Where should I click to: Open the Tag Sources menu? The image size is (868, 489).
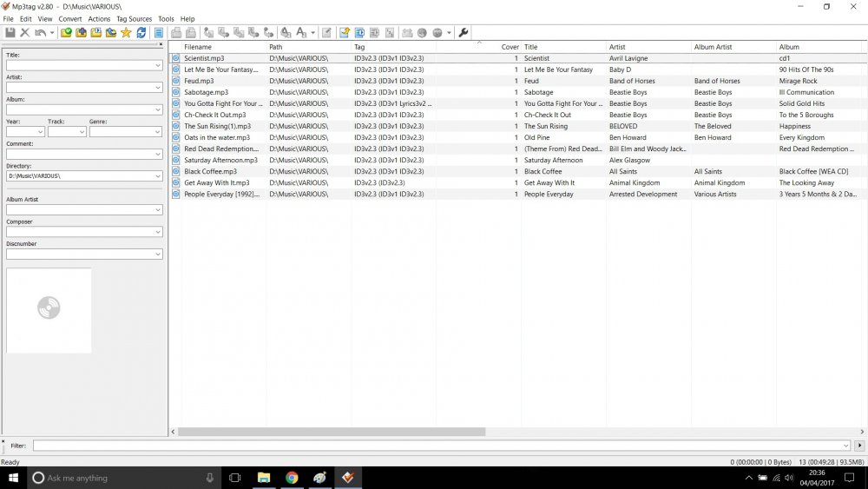[x=134, y=19]
